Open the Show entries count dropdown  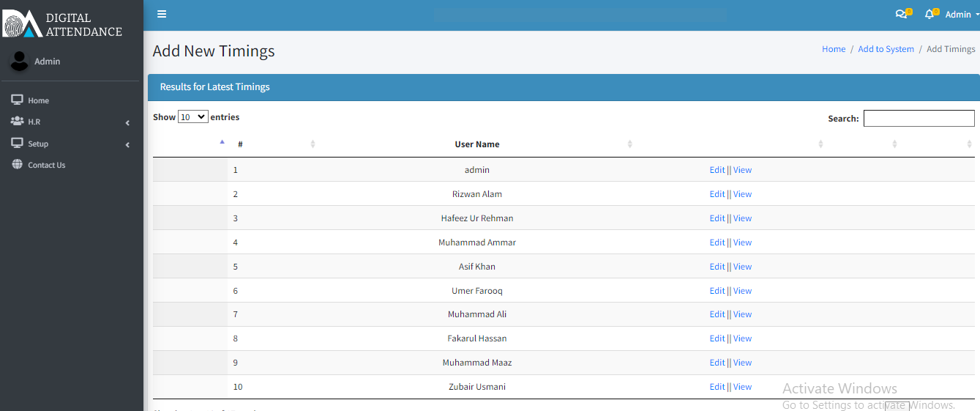(x=193, y=117)
